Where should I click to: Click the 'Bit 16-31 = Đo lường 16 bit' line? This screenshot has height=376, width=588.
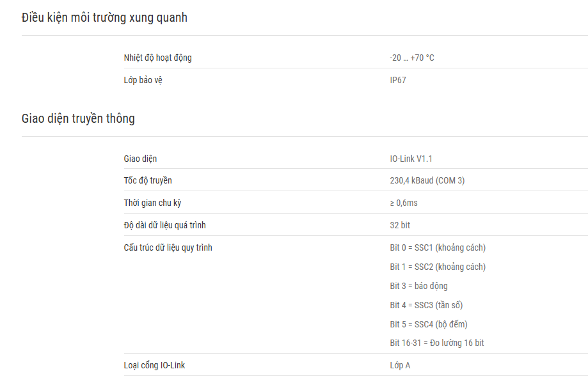pos(437,343)
